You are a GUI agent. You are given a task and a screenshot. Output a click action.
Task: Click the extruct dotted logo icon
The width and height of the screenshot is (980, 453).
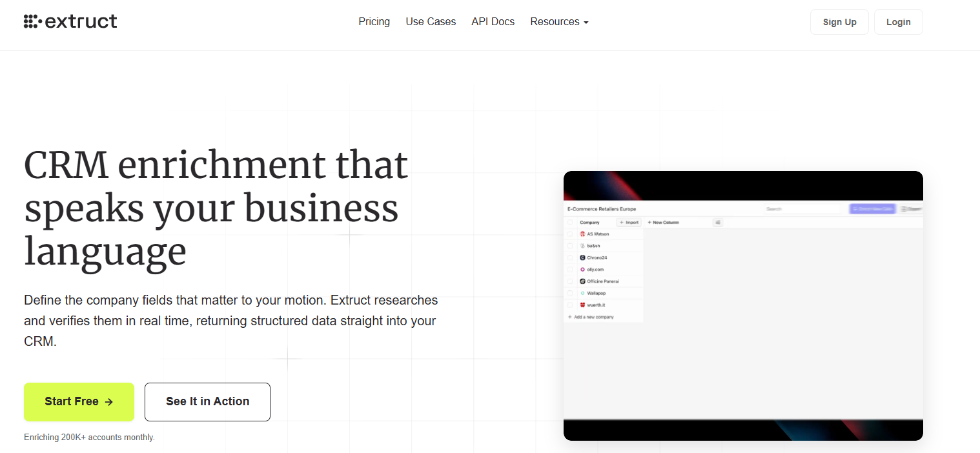(32, 22)
